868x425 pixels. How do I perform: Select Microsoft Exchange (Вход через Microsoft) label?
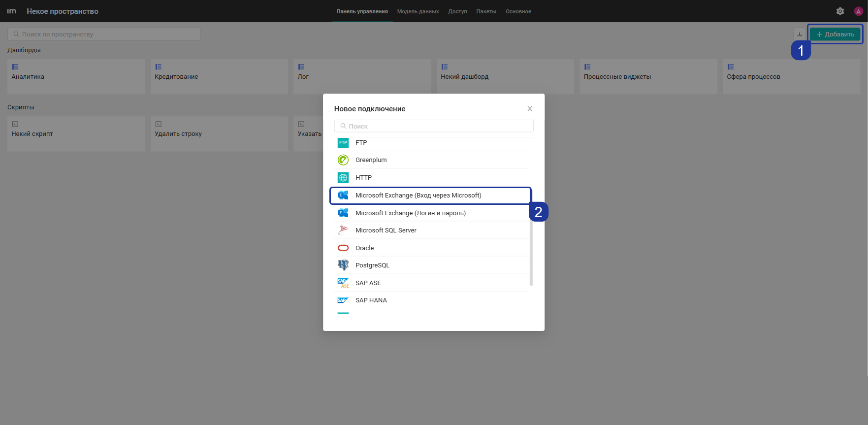[418, 196]
